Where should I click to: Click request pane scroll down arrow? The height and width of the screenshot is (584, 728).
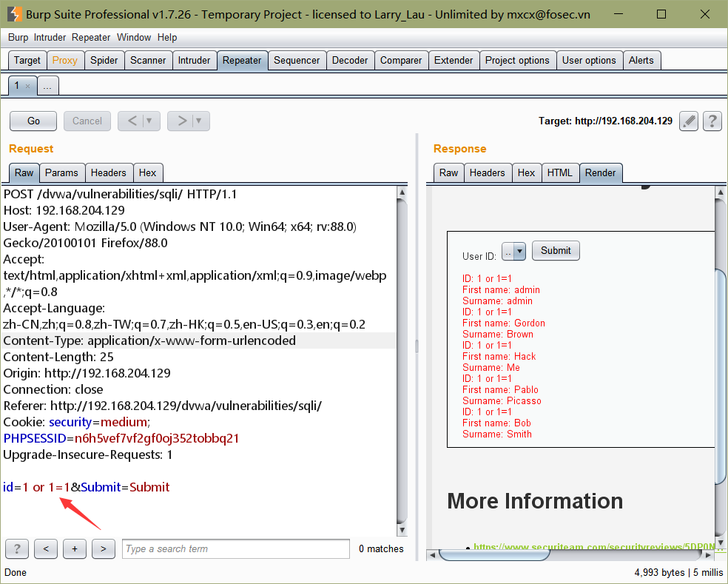pyautogui.click(x=402, y=530)
